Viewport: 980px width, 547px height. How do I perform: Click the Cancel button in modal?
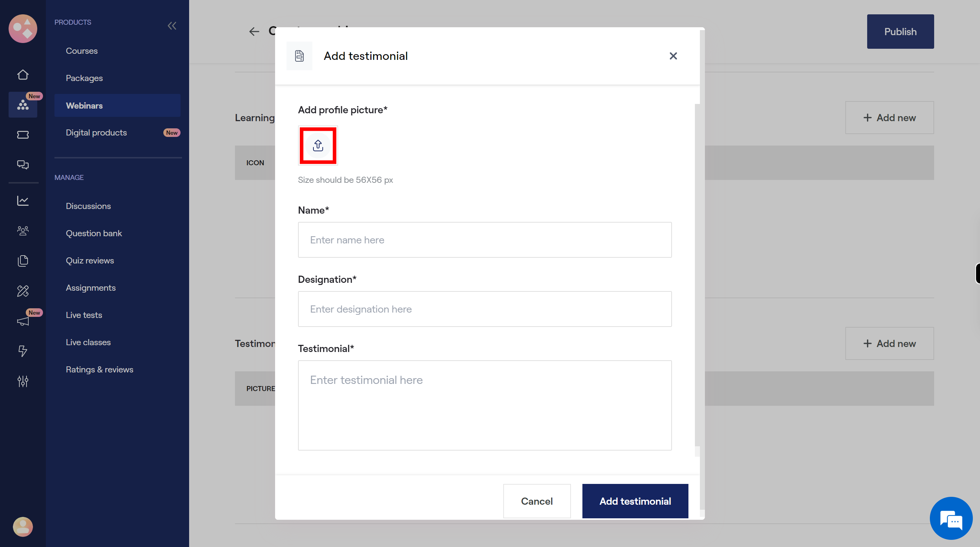pyautogui.click(x=537, y=500)
